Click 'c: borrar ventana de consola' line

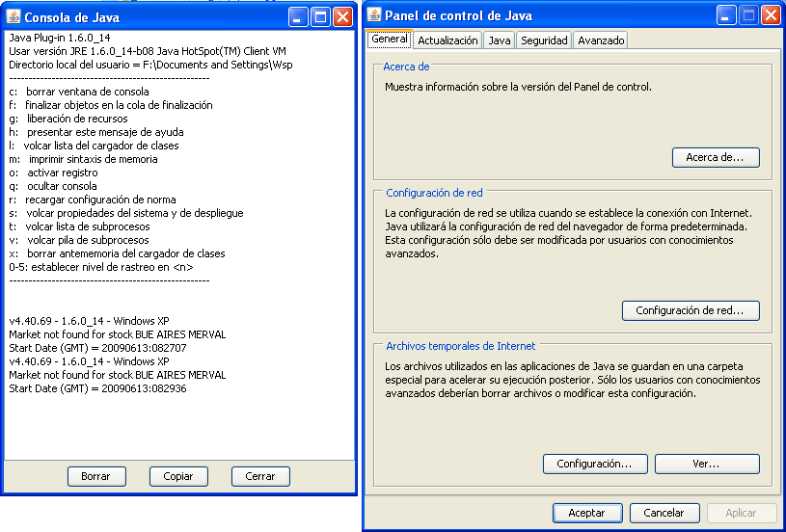click(79, 92)
